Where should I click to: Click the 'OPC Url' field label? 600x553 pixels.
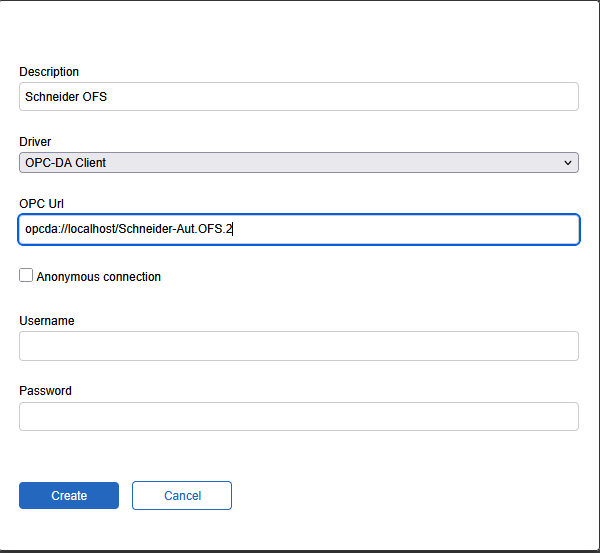(x=41, y=204)
